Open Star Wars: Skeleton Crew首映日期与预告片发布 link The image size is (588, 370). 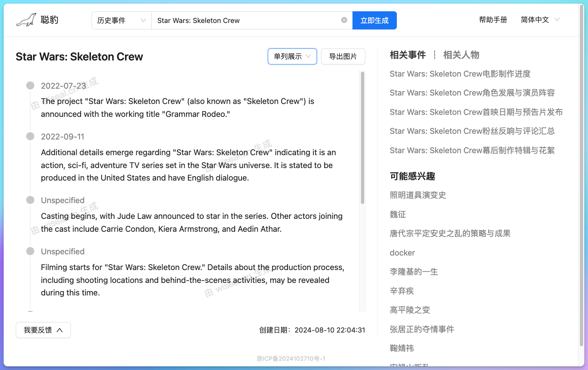pos(476,112)
